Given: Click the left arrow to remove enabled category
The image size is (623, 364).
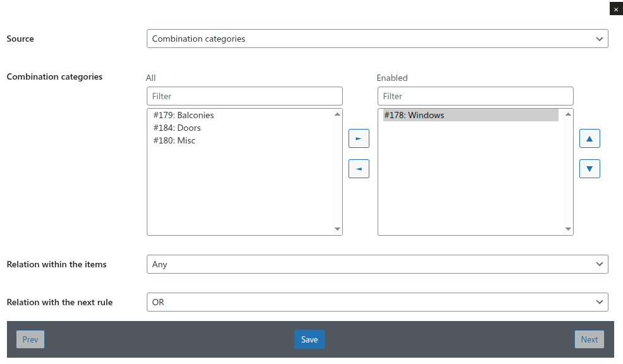Looking at the screenshot, I should (x=359, y=169).
